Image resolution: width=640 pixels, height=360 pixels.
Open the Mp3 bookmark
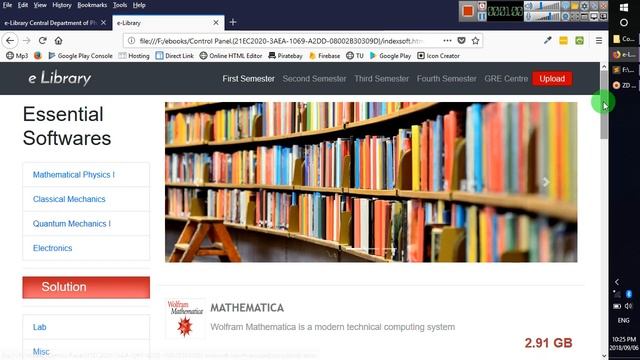[17, 56]
